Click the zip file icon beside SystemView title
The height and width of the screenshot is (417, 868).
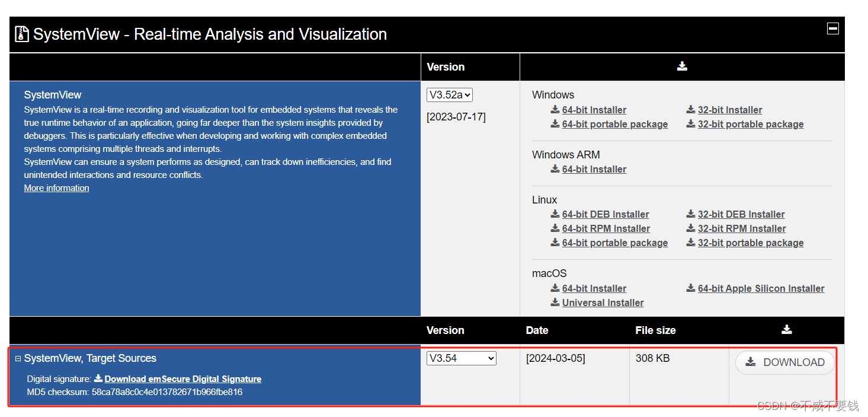(22, 34)
